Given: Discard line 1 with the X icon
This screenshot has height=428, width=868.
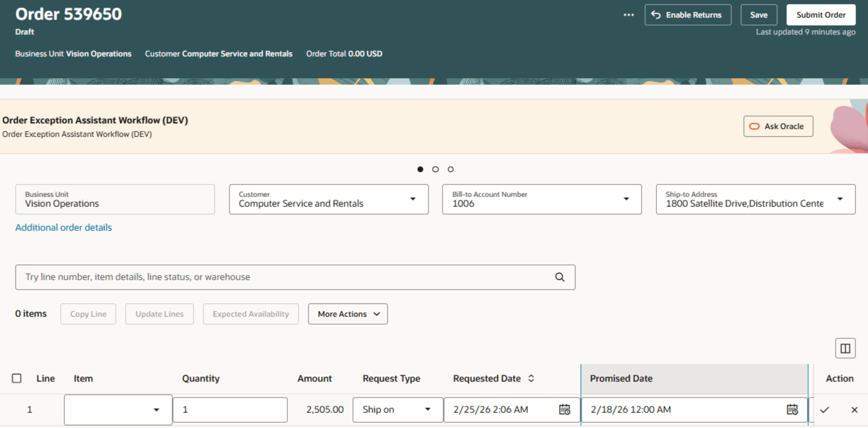Looking at the screenshot, I should click(854, 410).
